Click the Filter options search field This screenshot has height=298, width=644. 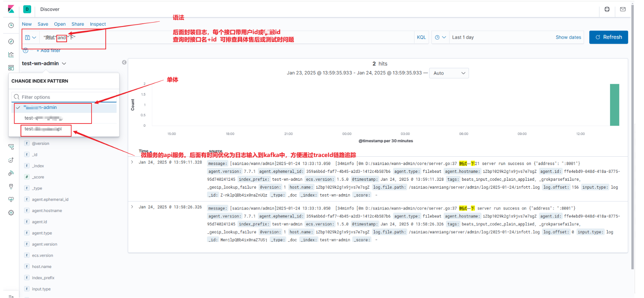click(64, 97)
